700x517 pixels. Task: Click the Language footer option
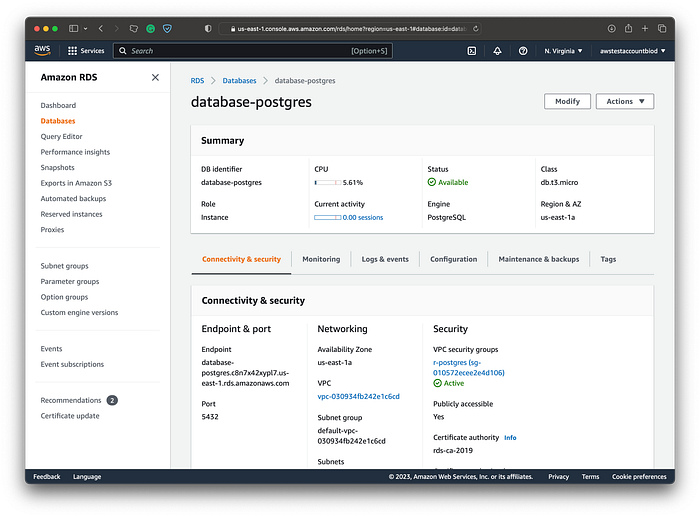point(87,476)
